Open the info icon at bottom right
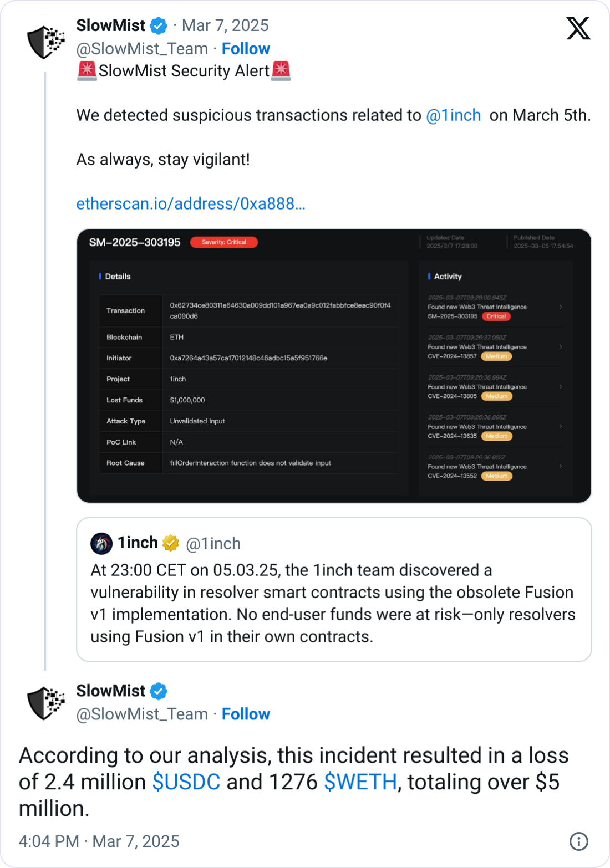Viewport: 610px width, 868px height. 579,841
